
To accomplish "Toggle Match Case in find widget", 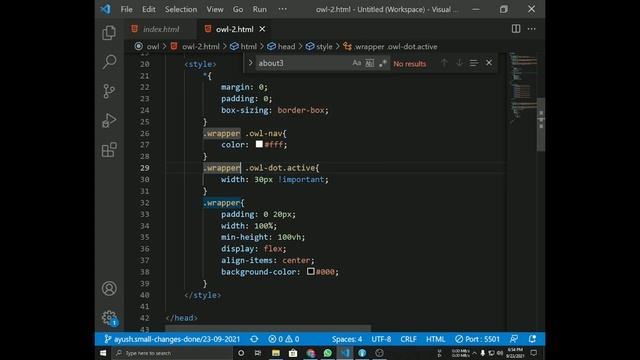I will click(357, 63).
